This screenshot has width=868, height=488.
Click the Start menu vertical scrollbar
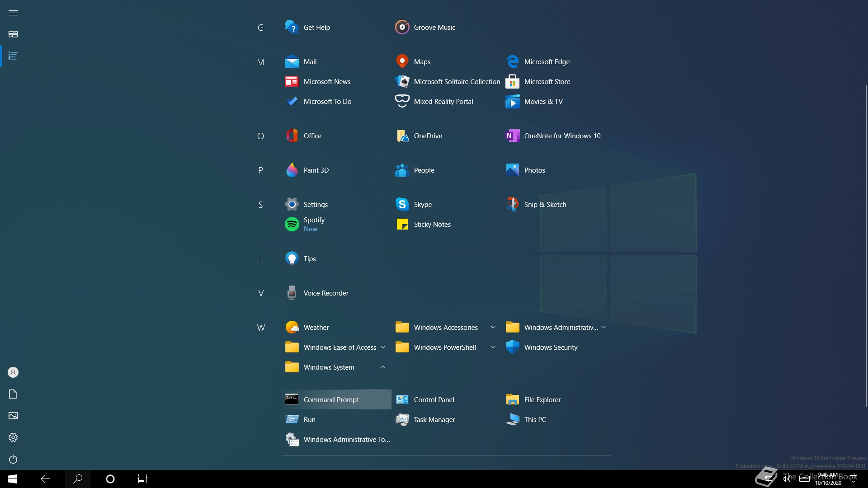[866, 245]
